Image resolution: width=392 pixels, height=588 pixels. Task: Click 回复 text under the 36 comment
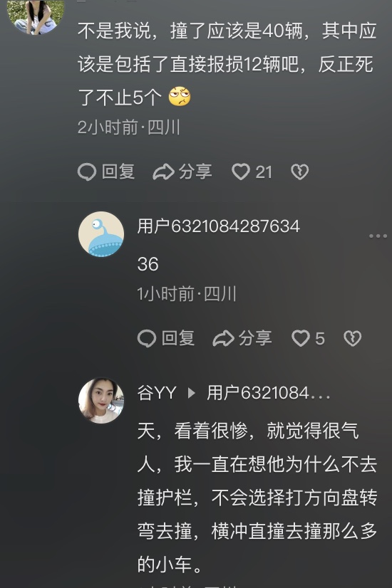tap(178, 338)
